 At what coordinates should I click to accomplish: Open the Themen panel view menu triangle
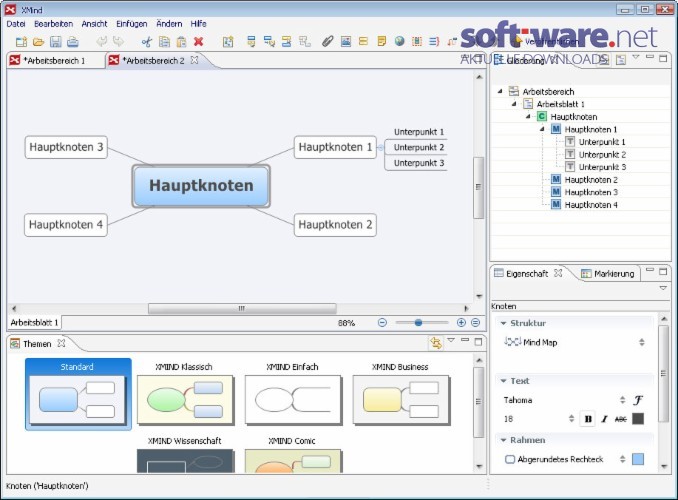pyautogui.click(x=451, y=340)
